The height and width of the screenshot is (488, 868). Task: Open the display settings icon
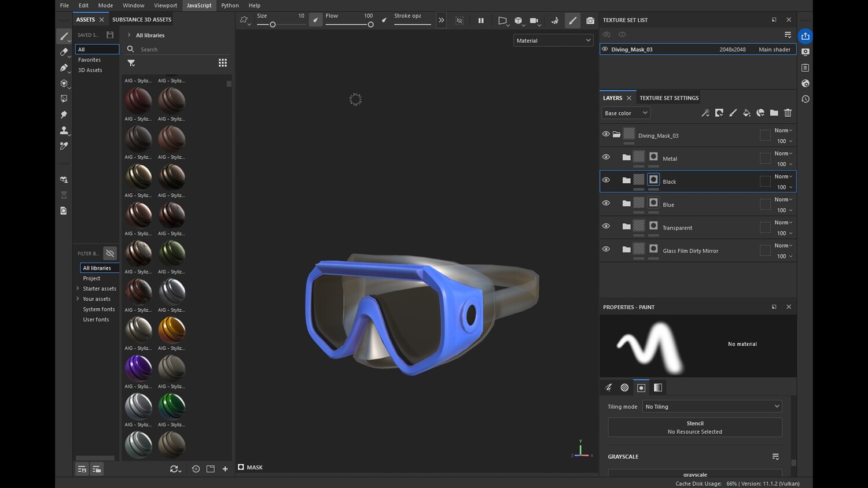[x=805, y=52]
